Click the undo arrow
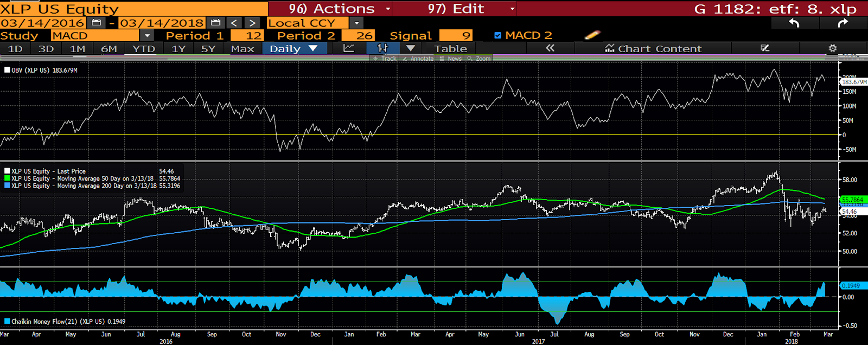Viewport: 868px width, 345px height. (x=794, y=23)
